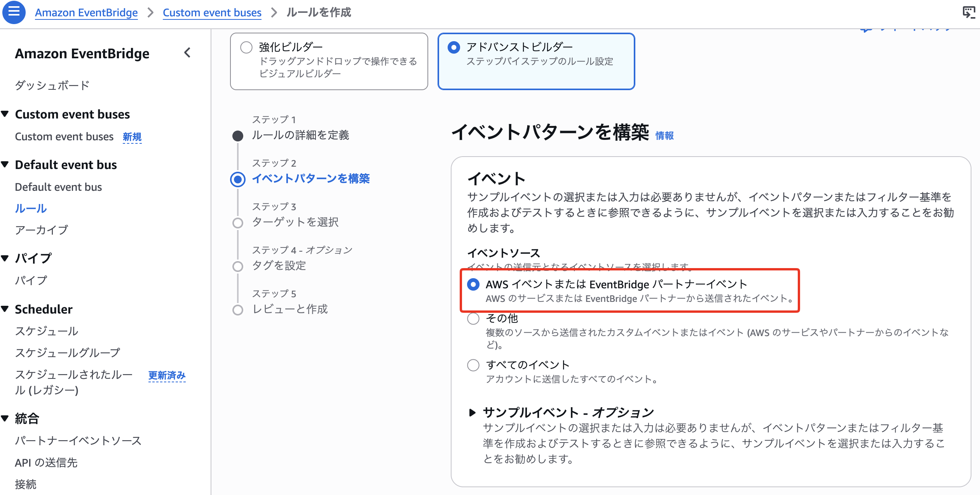Click the ターゲットを選択 step label
980x495 pixels.
point(295,222)
